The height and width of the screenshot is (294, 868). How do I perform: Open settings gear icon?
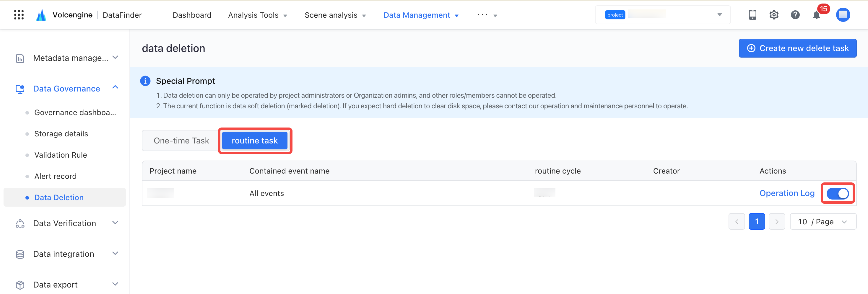[774, 15]
